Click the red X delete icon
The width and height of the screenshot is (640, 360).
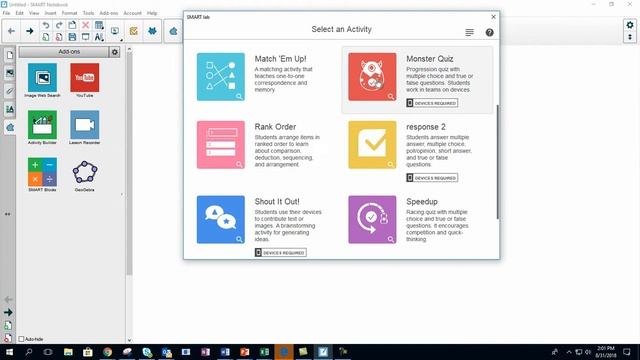[x=85, y=25]
